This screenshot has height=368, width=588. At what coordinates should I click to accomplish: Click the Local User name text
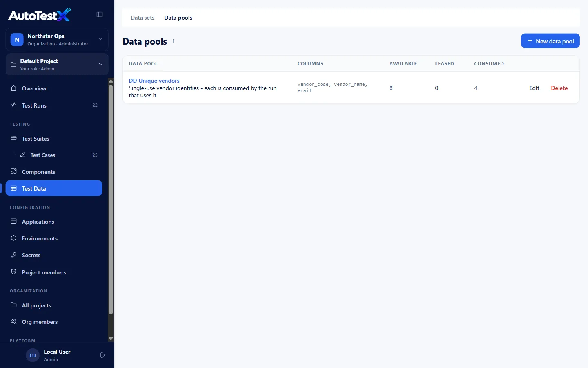pyautogui.click(x=57, y=352)
